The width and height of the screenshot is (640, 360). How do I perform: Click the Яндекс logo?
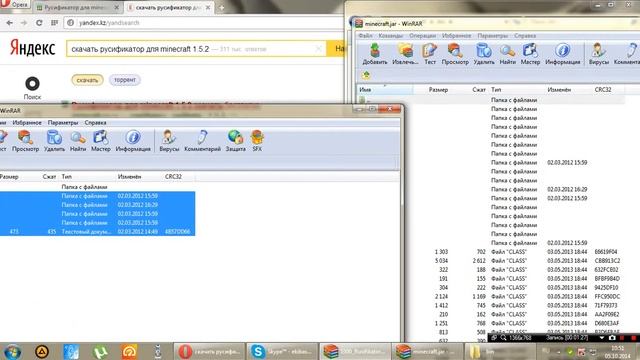click(x=32, y=48)
